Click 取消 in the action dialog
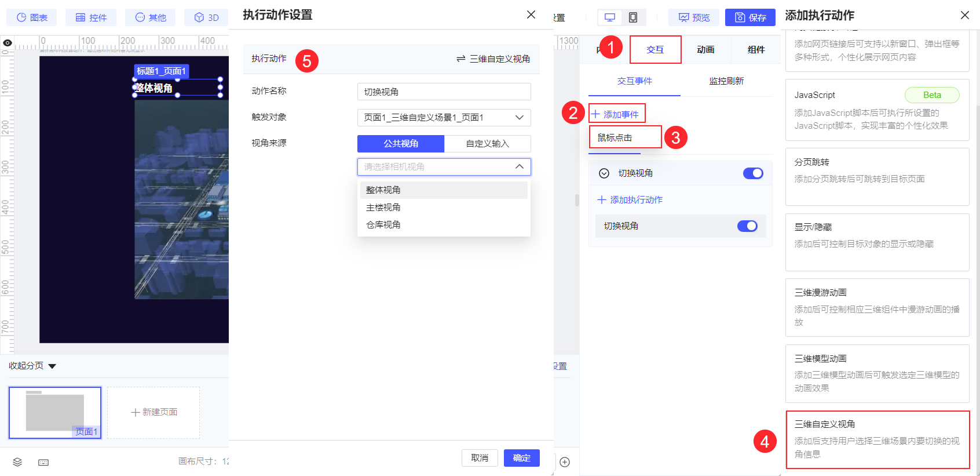The image size is (980, 476). pos(480,457)
